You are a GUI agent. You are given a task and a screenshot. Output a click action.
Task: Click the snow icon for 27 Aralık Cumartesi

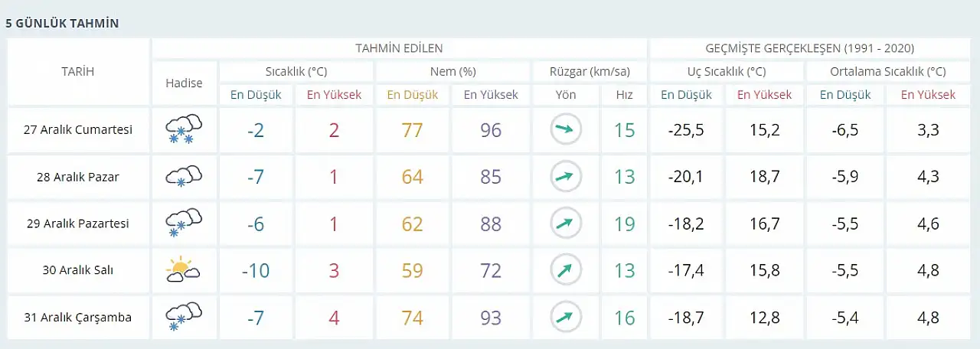click(184, 129)
